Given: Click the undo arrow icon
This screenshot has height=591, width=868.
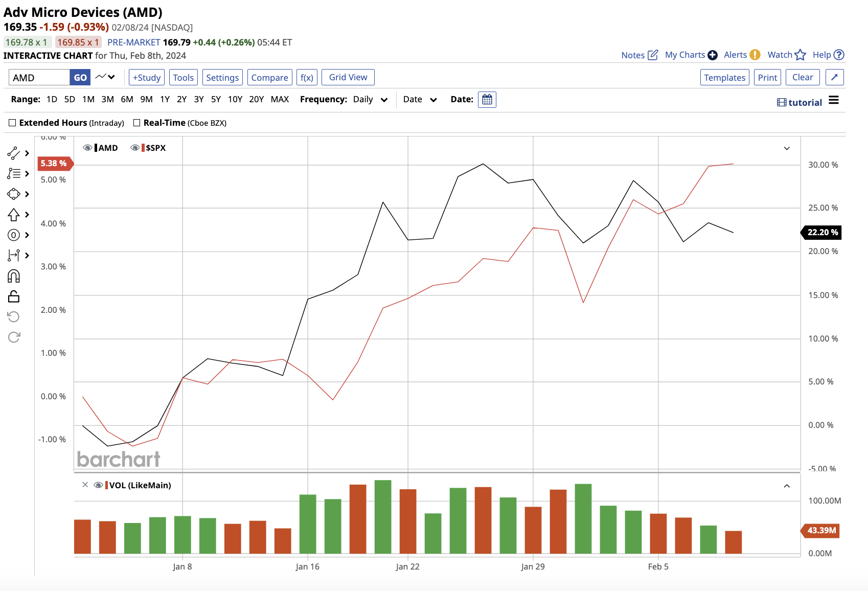Looking at the screenshot, I should 14,317.
